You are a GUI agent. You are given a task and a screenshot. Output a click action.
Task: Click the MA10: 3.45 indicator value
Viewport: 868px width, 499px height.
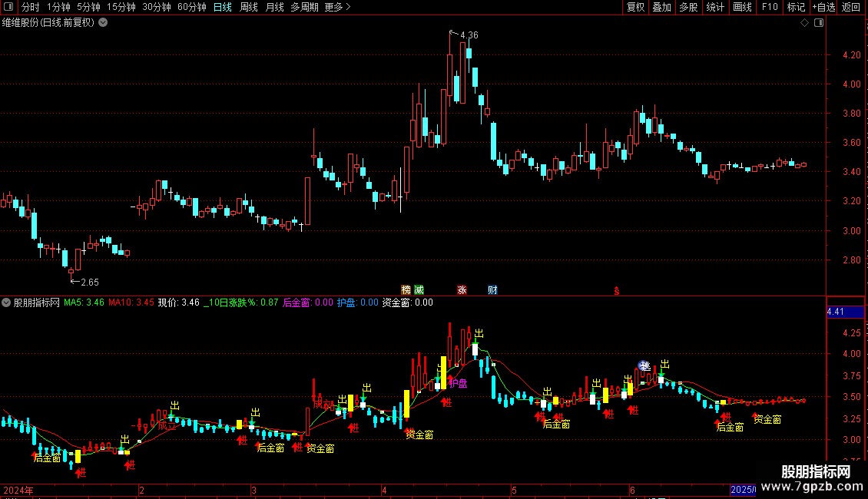tap(131, 302)
